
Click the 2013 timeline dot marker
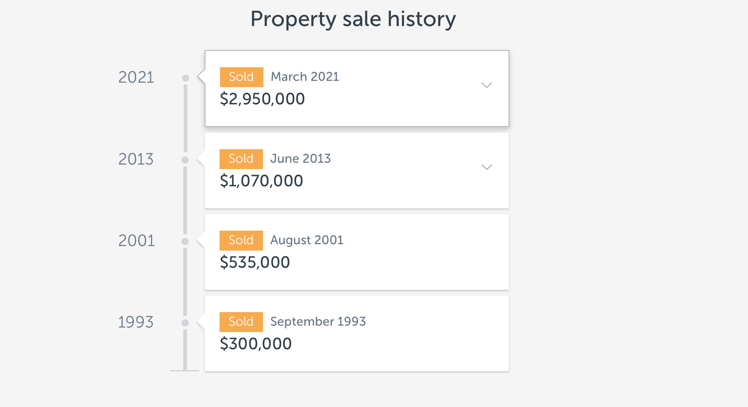185,160
